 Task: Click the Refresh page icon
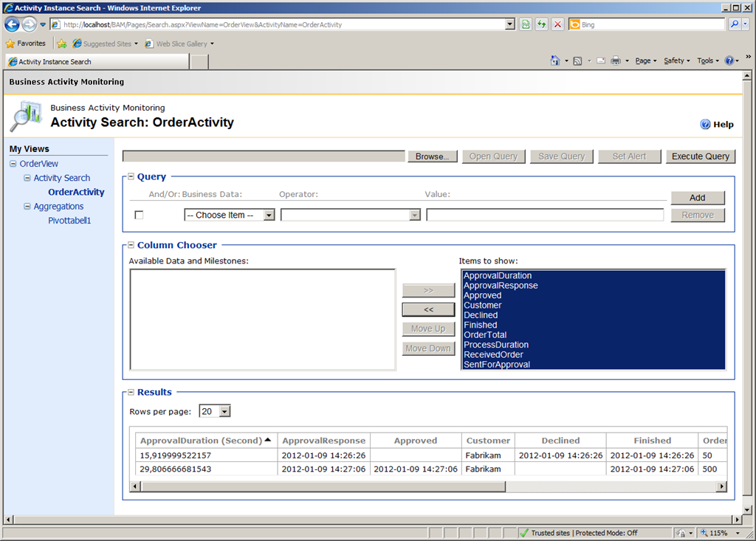pyautogui.click(x=542, y=24)
